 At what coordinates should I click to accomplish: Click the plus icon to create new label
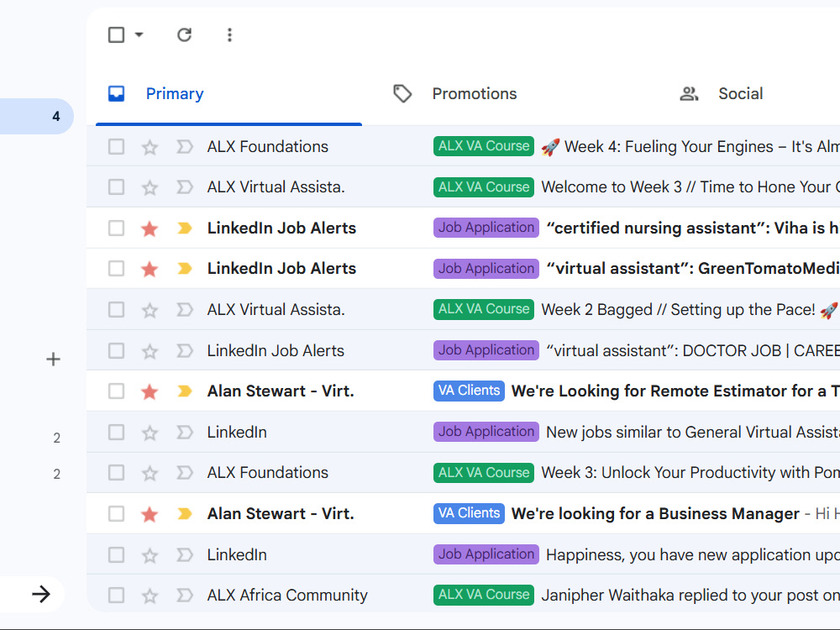pos(53,359)
